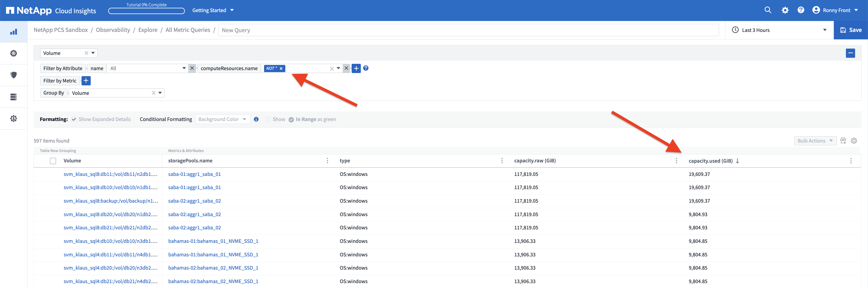
Task: Check the select-all Volume checkbox
Action: click(53, 161)
